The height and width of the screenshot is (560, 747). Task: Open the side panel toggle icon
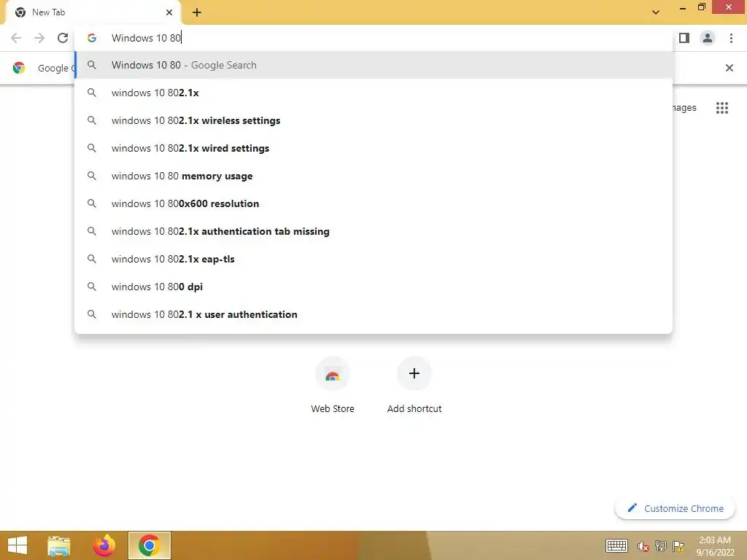[x=684, y=38]
